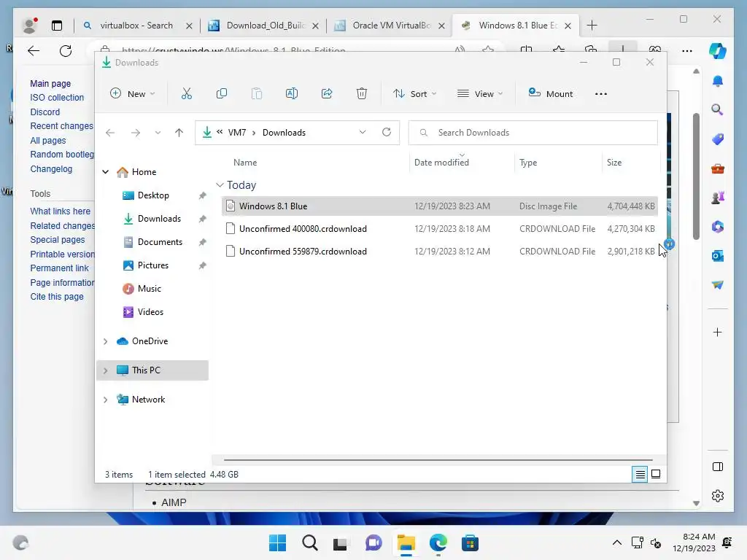Open the Windows Start menu
747x560 pixels.
pos(278,542)
